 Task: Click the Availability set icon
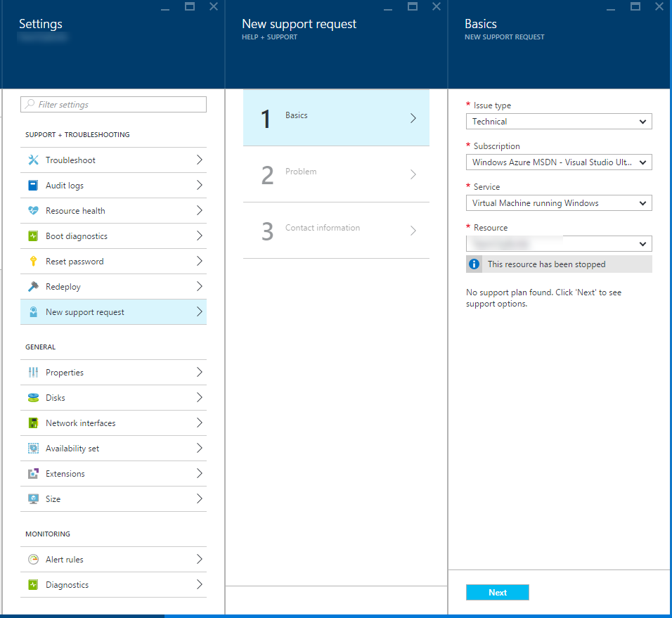click(34, 448)
